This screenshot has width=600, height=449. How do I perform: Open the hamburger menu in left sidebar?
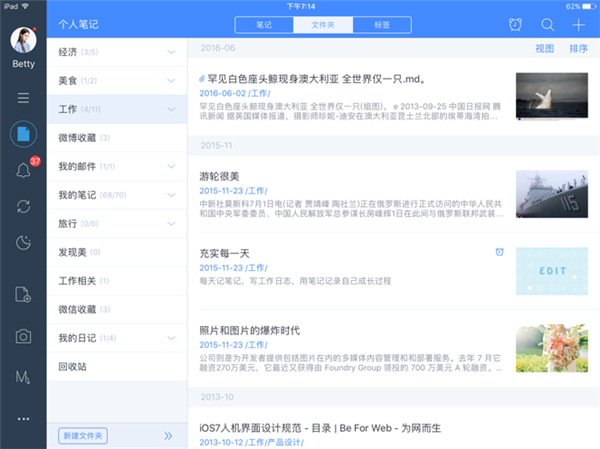click(x=22, y=97)
